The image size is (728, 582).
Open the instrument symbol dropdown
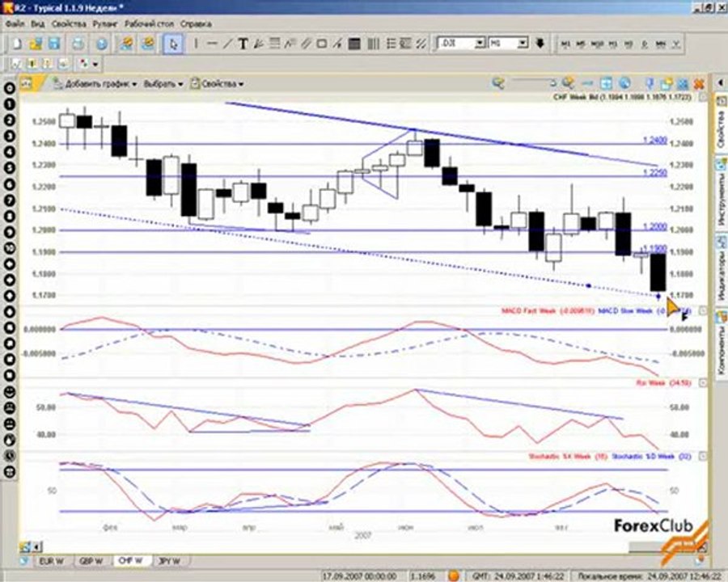click(x=480, y=43)
